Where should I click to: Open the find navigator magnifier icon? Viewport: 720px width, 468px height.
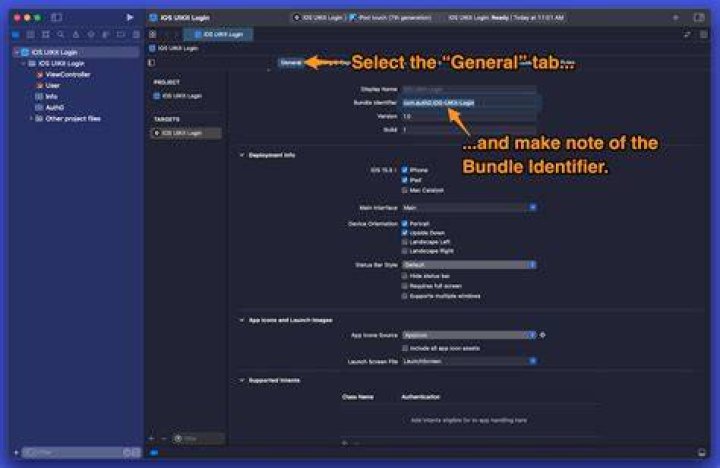(61, 34)
